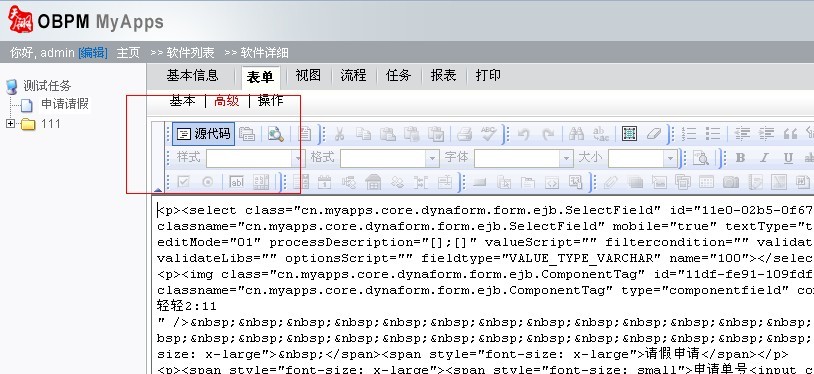
Task: Switch to the 报表 tab
Action: (443, 76)
